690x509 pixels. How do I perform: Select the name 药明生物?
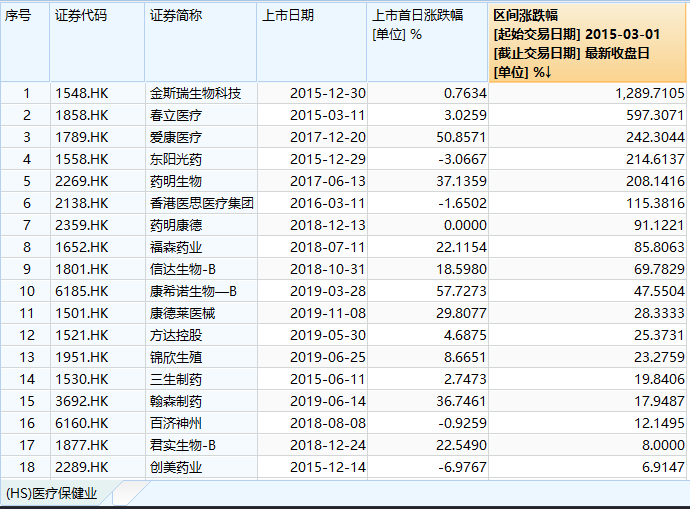click(x=176, y=181)
